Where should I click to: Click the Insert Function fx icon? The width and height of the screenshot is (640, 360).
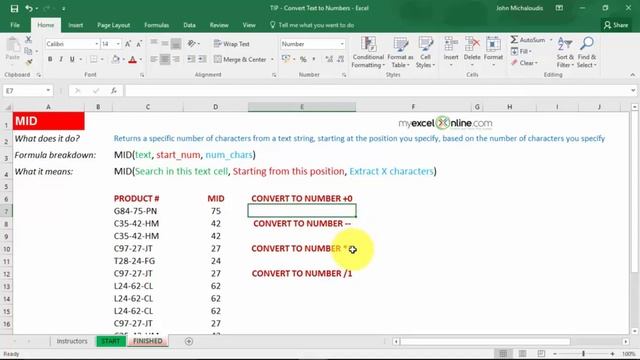click(x=114, y=91)
